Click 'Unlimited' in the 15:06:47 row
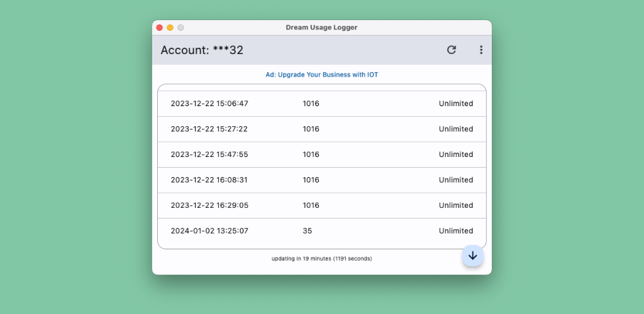 coord(456,104)
